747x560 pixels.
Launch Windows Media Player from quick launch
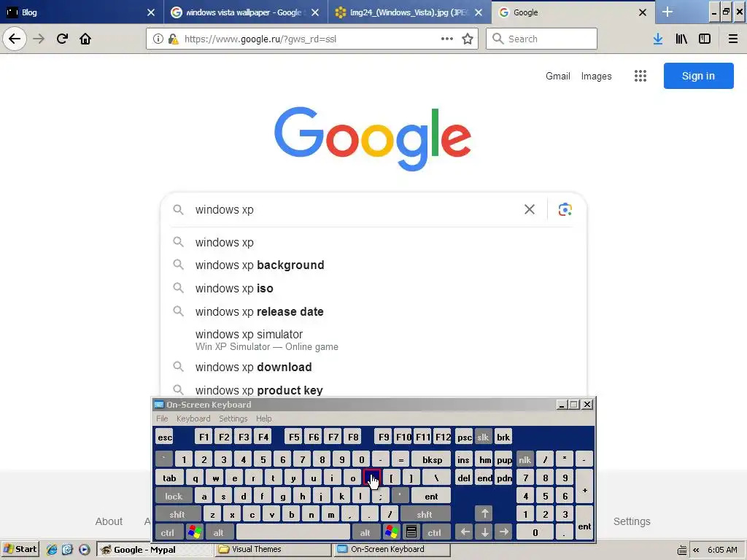(84, 549)
